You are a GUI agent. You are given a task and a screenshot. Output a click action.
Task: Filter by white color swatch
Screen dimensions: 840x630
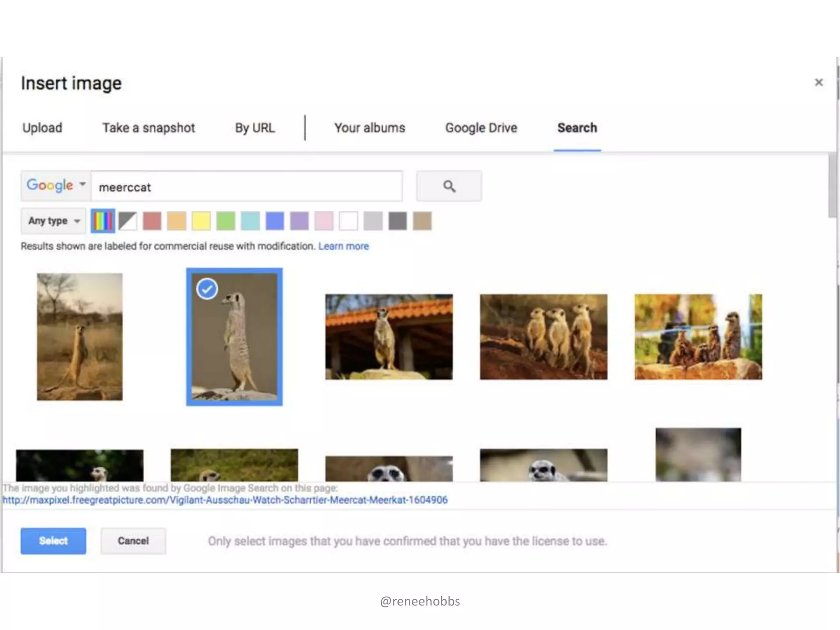(x=349, y=221)
